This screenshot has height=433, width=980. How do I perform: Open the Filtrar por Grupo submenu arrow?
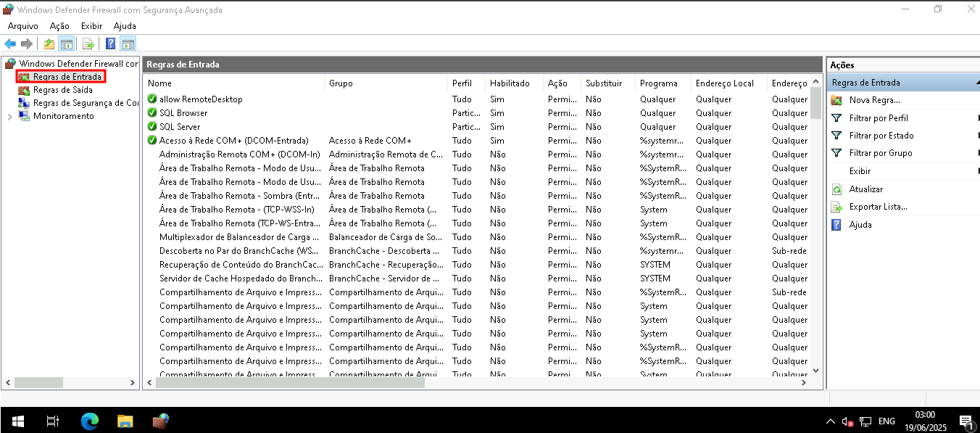pyautogui.click(x=978, y=153)
